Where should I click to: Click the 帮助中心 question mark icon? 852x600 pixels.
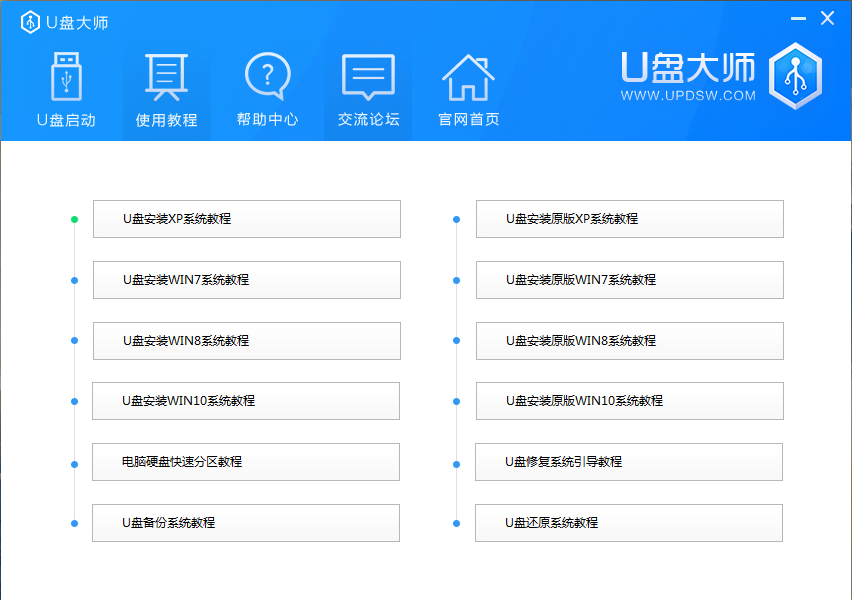(x=266, y=75)
